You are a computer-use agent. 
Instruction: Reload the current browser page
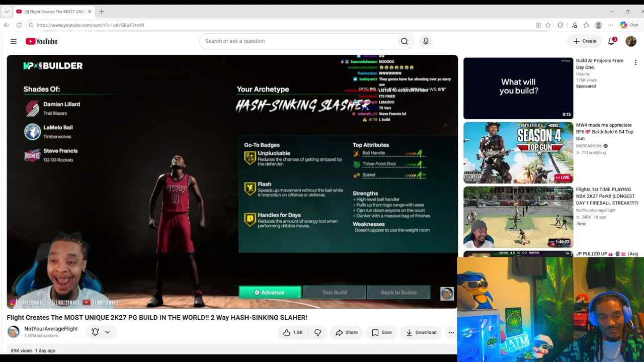tap(19, 25)
